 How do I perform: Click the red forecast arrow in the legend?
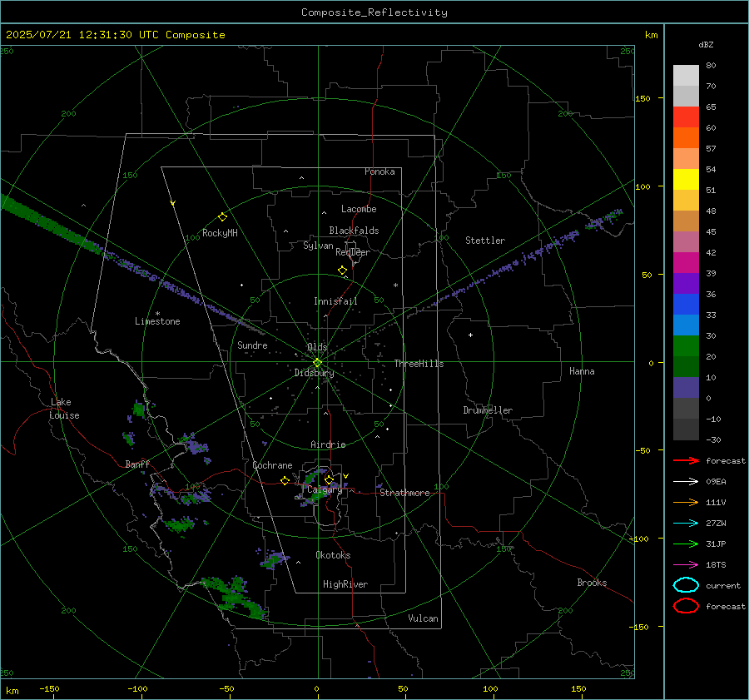[x=686, y=460]
